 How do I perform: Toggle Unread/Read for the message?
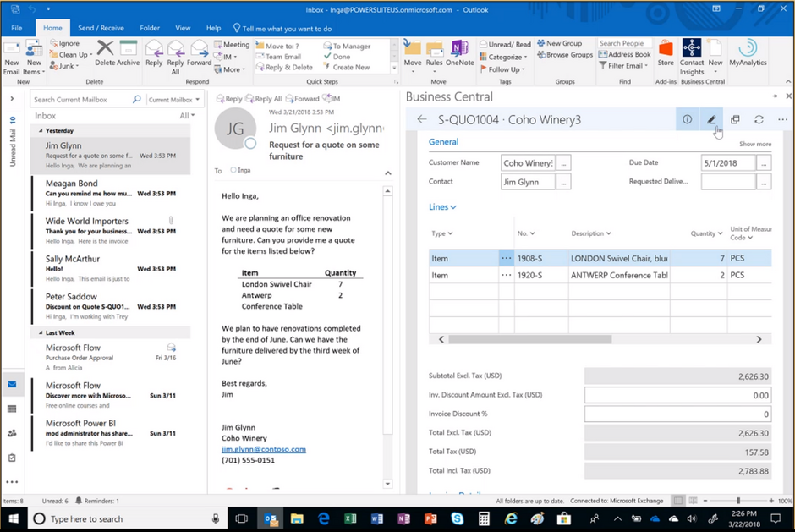[505, 45]
